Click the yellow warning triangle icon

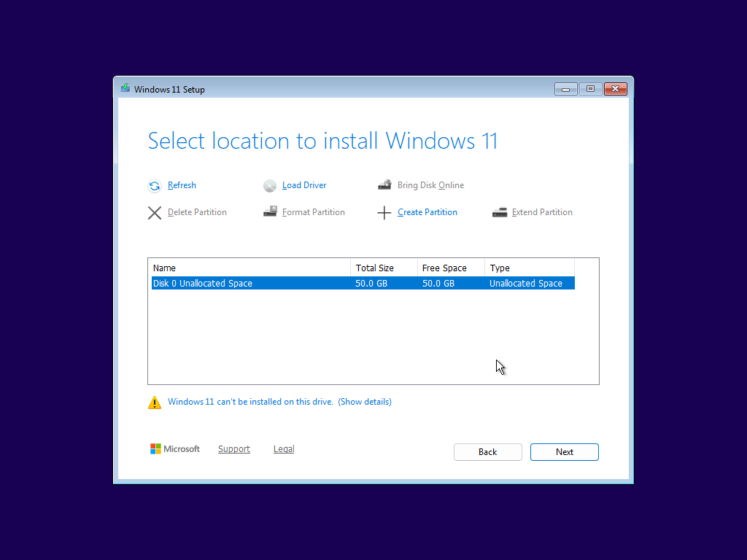click(155, 402)
